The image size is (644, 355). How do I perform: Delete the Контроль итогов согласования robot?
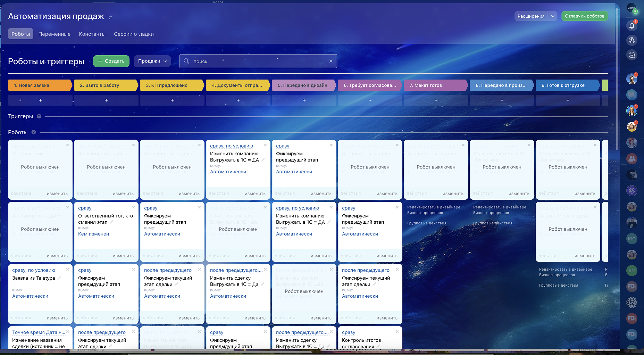397,331
